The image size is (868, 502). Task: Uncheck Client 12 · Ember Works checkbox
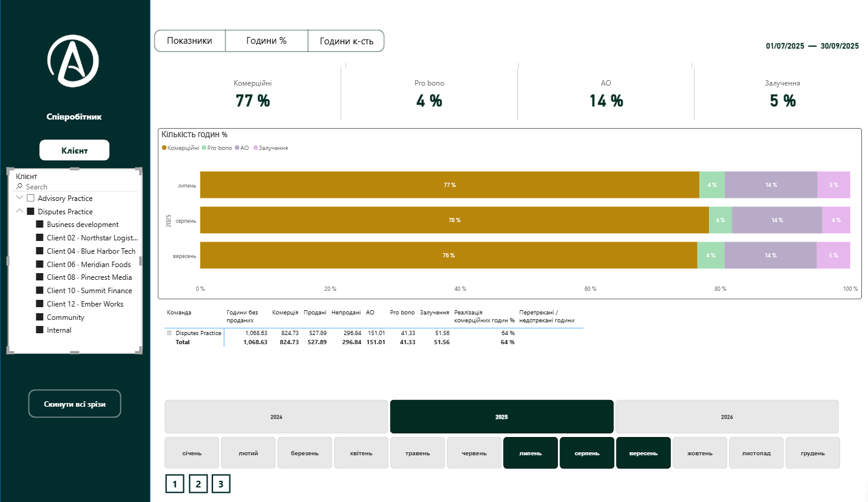pos(40,304)
